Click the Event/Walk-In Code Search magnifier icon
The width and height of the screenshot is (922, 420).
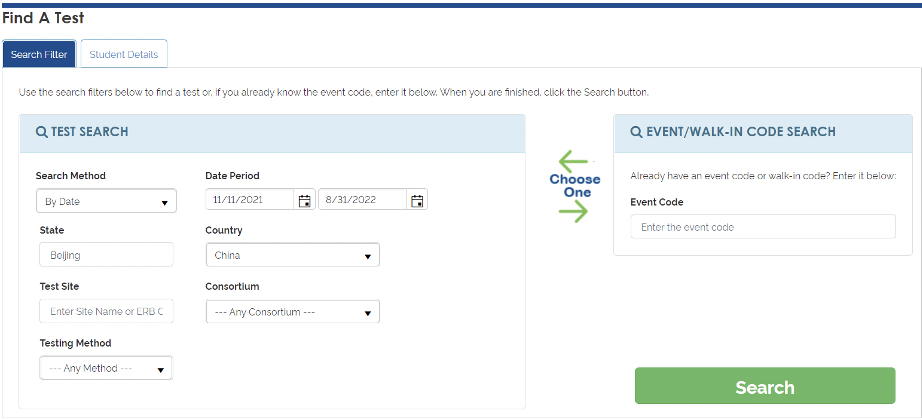[x=636, y=132]
